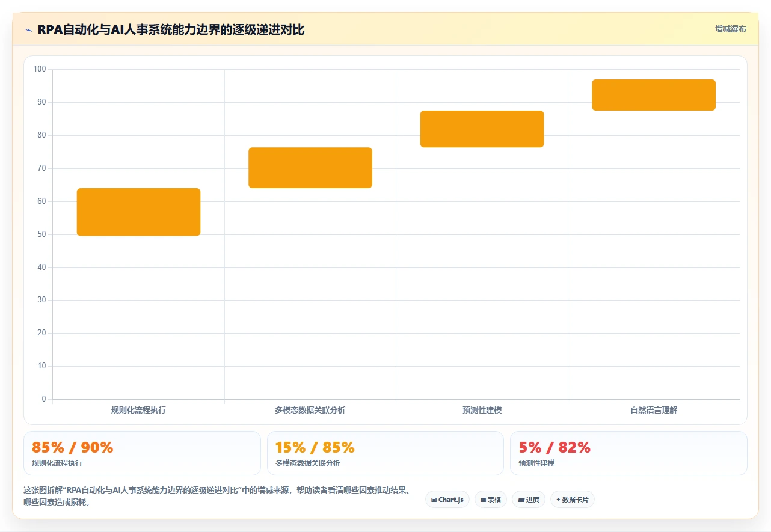The height and width of the screenshot is (532, 771).
Task: Click the 增减瀑布 label in the header
Action: pyautogui.click(x=730, y=29)
